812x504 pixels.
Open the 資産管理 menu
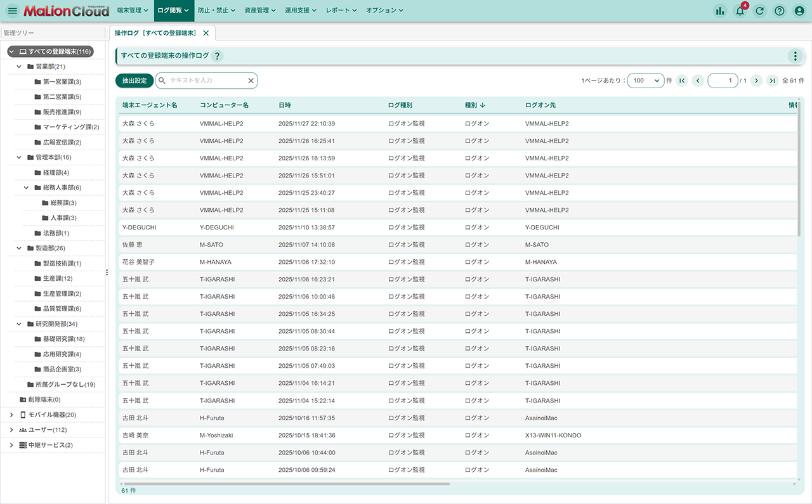click(x=260, y=11)
